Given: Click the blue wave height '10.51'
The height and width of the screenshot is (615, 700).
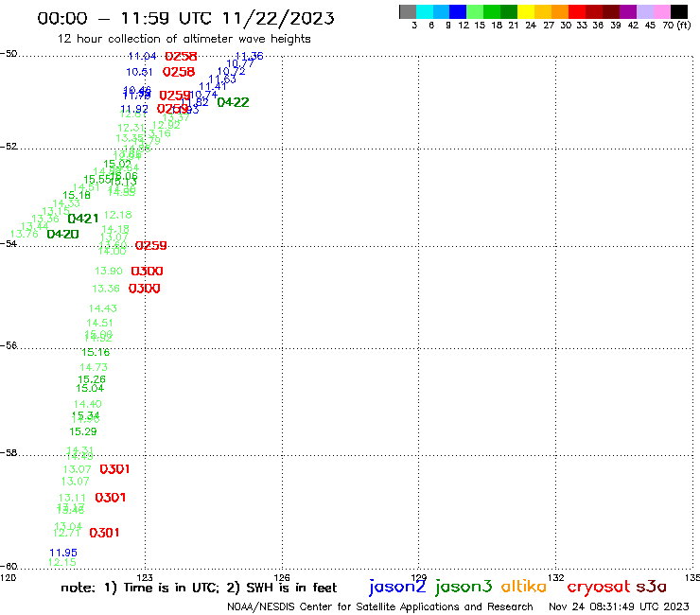Looking at the screenshot, I should coord(139,72).
